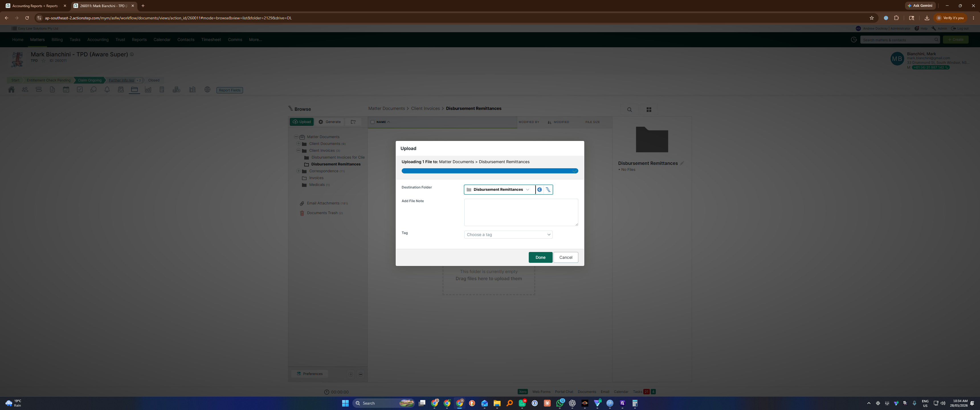Open the More... navigation menu
The image size is (980, 410).
(255, 40)
